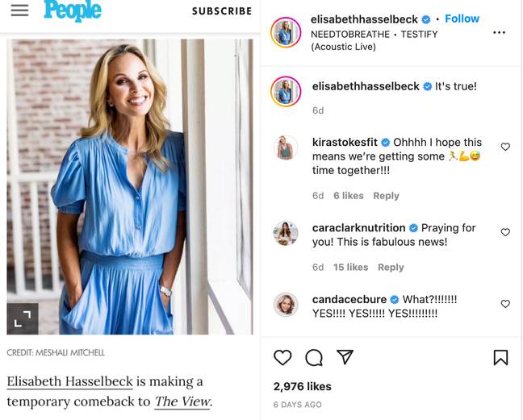This screenshot has height=420, width=523.
Task: Share the post via paper plane icon
Action: click(x=345, y=357)
